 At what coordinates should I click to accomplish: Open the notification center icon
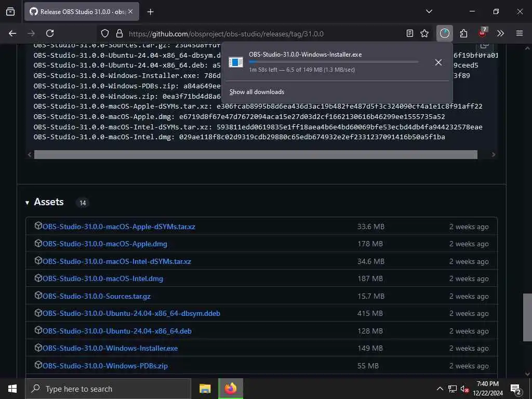tap(516, 389)
